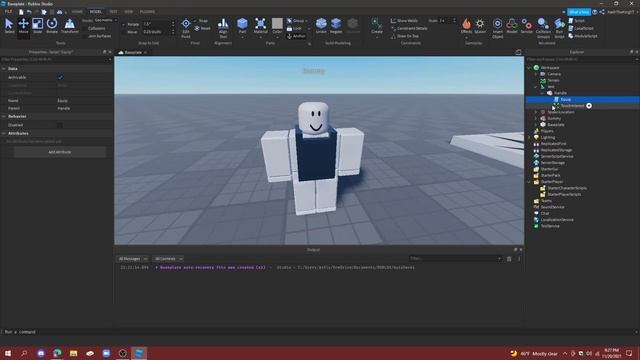Activate the Transform tool

tap(70, 26)
